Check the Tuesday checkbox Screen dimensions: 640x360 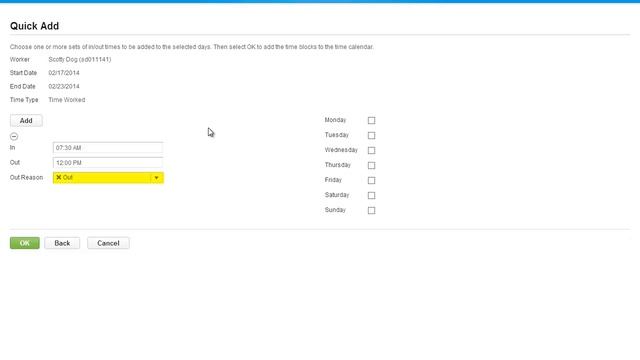tap(371, 136)
